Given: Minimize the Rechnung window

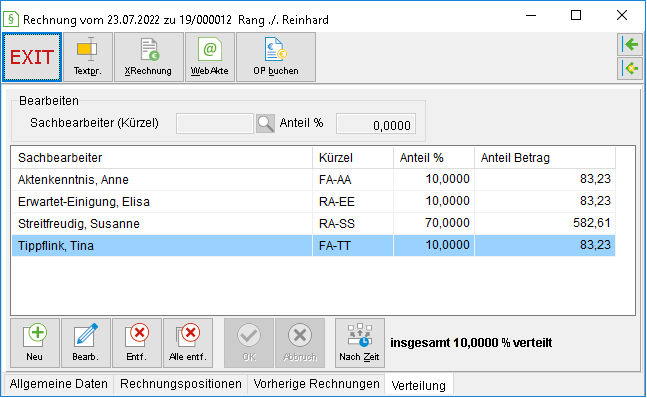Looking at the screenshot, I should (531, 16).
